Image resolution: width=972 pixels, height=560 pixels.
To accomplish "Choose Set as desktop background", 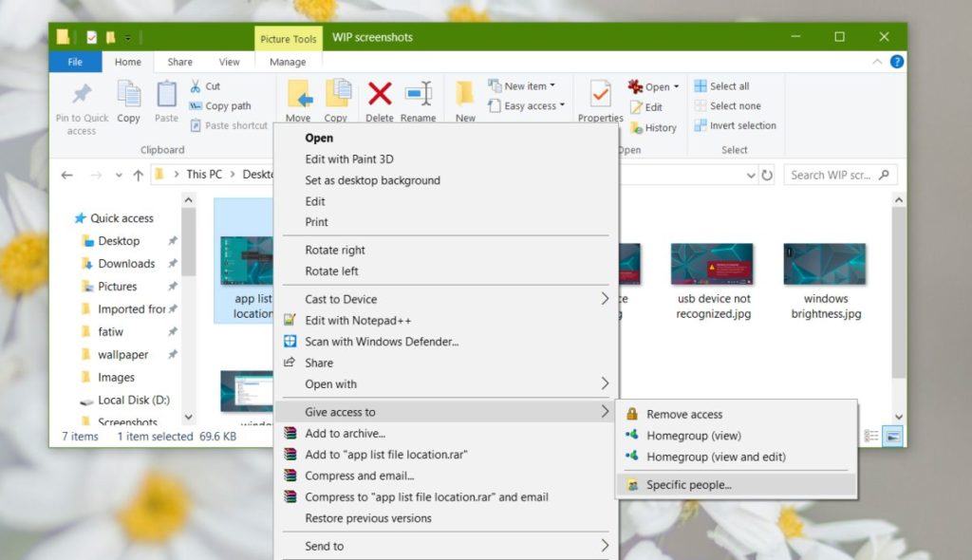I will (370, 179).
